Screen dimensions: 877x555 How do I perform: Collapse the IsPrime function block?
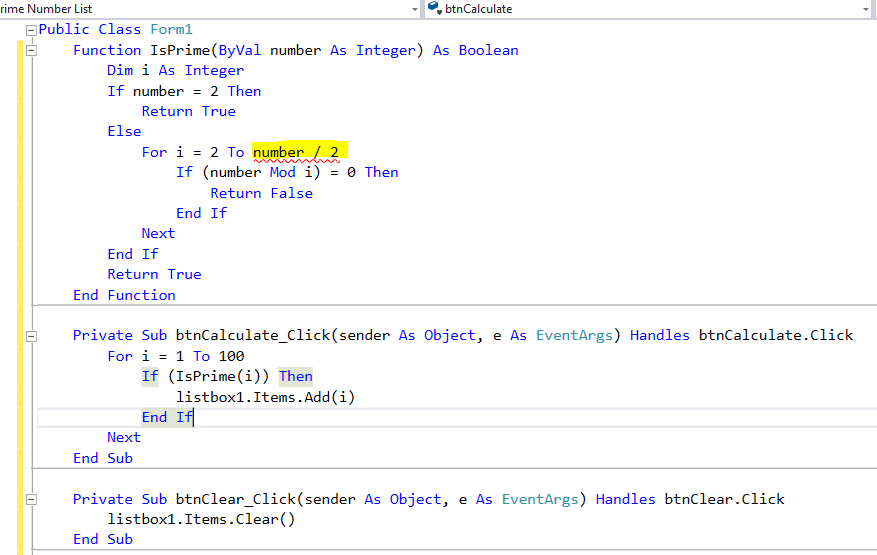(32, 50)
